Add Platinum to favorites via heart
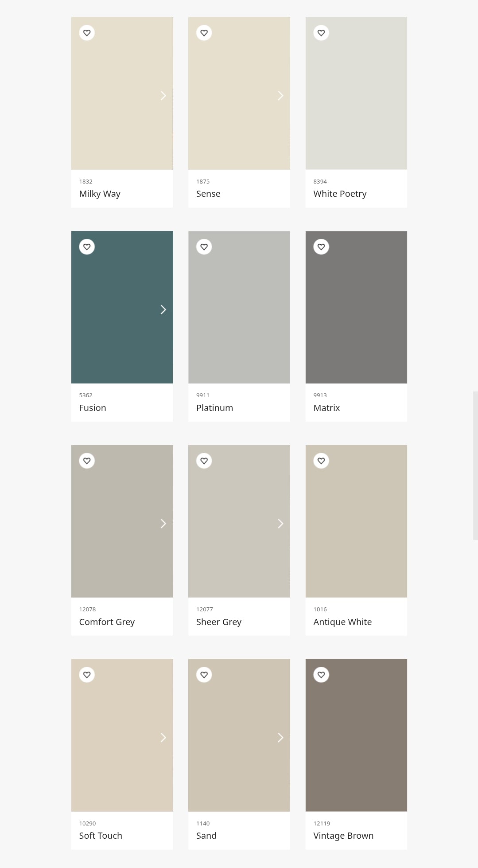This screenshot has height=868, width=478. pyautogui.click(x=204, y=247)
